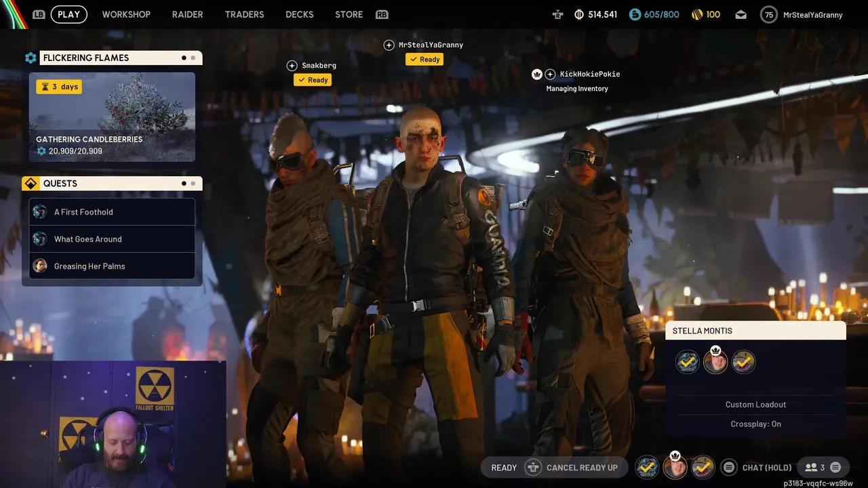The image size is (868, 488).
Task: Select crowned leader avatar in the bottom bar
Action: click(x=675, y=467)
